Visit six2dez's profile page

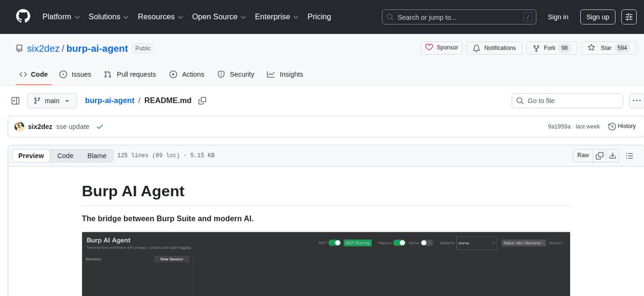(43, 48)
